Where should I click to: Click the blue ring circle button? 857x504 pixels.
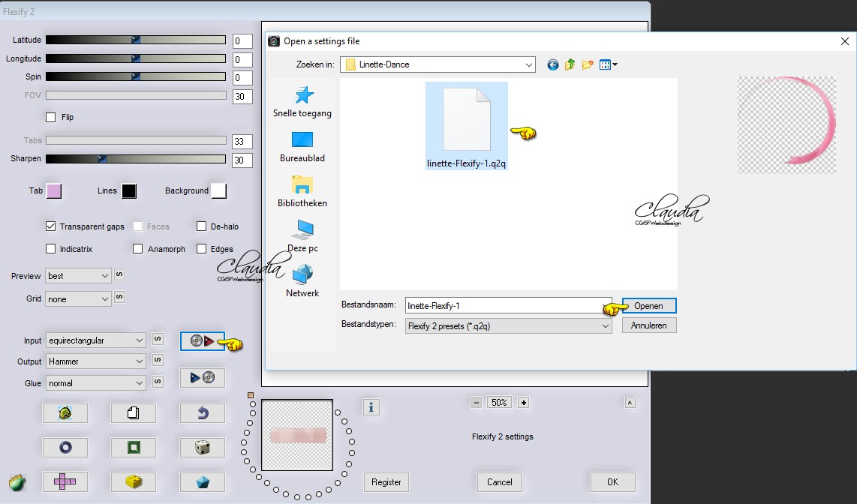point(65,448)
